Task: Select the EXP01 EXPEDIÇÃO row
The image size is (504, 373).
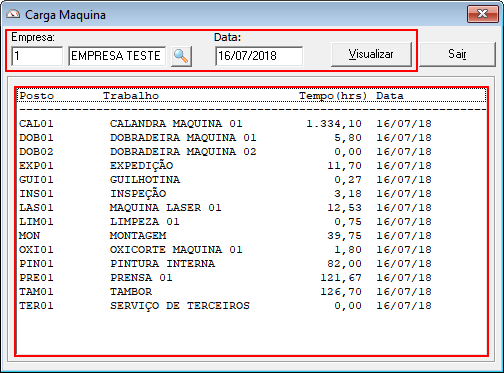Action: point(252,166)
